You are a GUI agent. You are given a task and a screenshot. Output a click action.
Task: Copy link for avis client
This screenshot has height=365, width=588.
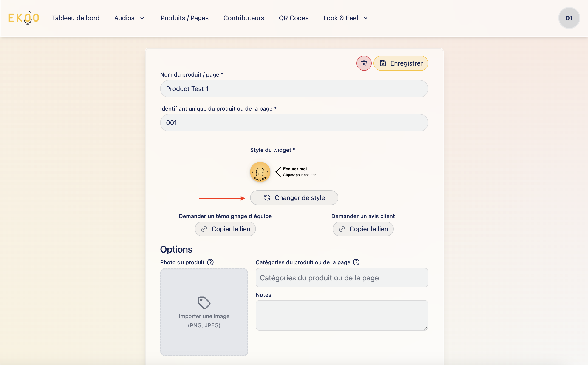tap(363, 229)
